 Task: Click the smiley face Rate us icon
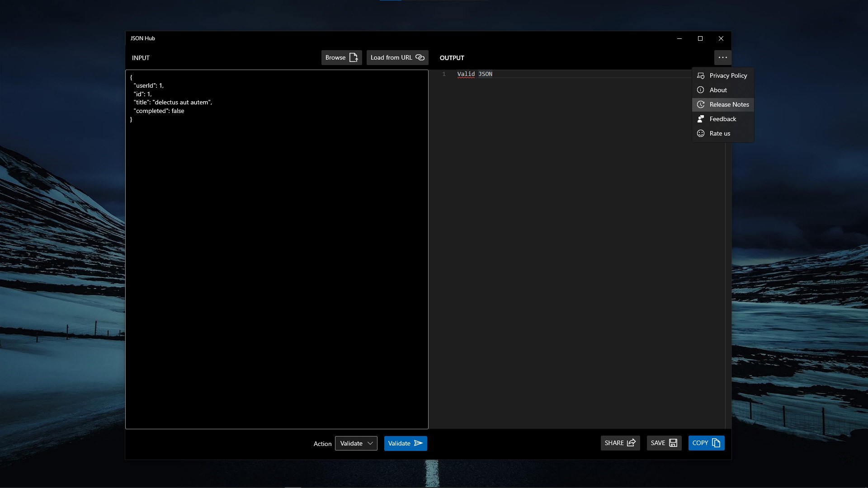[x=701, y=133]
